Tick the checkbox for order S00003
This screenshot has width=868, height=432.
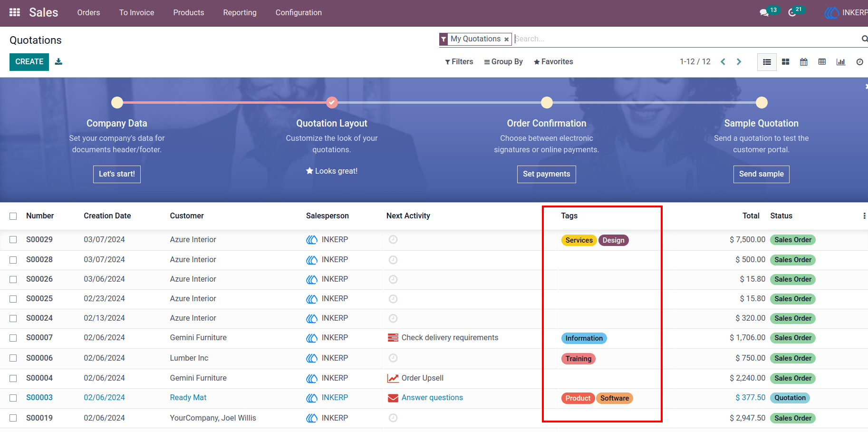(x=13, y=398)
